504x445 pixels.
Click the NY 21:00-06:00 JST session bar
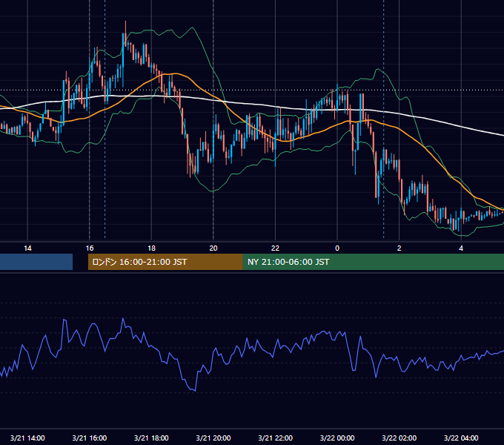(373, 262)
